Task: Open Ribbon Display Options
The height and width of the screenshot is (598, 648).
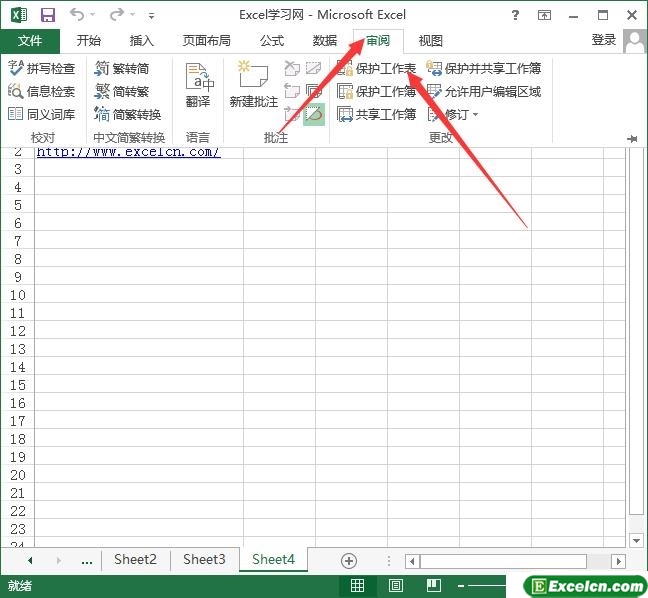Action: (544, 16)
